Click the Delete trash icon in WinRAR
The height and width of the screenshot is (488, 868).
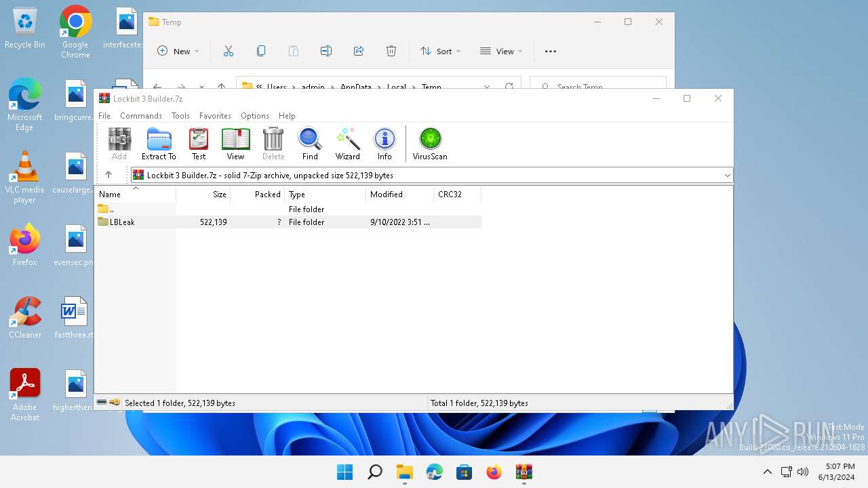[273, 144]
